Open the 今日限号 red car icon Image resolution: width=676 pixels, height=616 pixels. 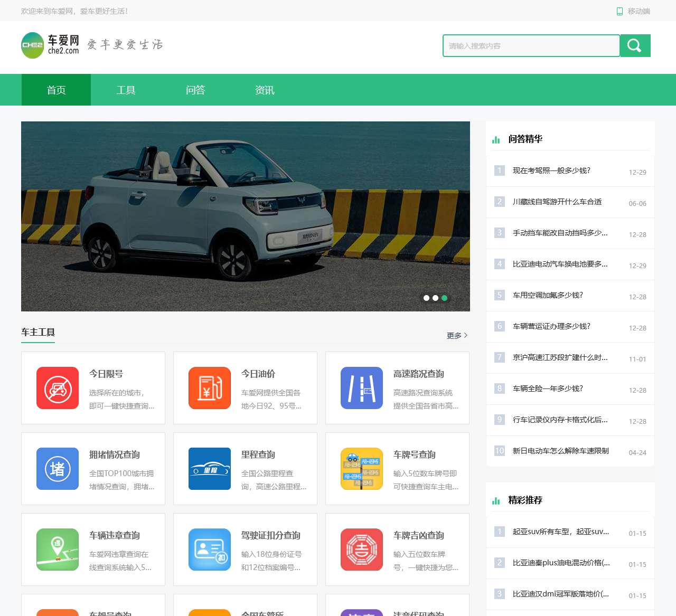click(58, 388)
